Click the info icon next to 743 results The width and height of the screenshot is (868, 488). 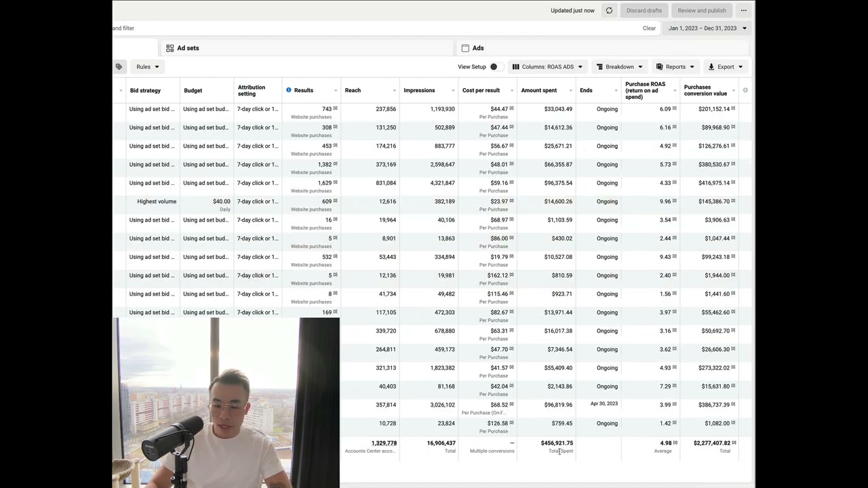[x=335, y=108]
